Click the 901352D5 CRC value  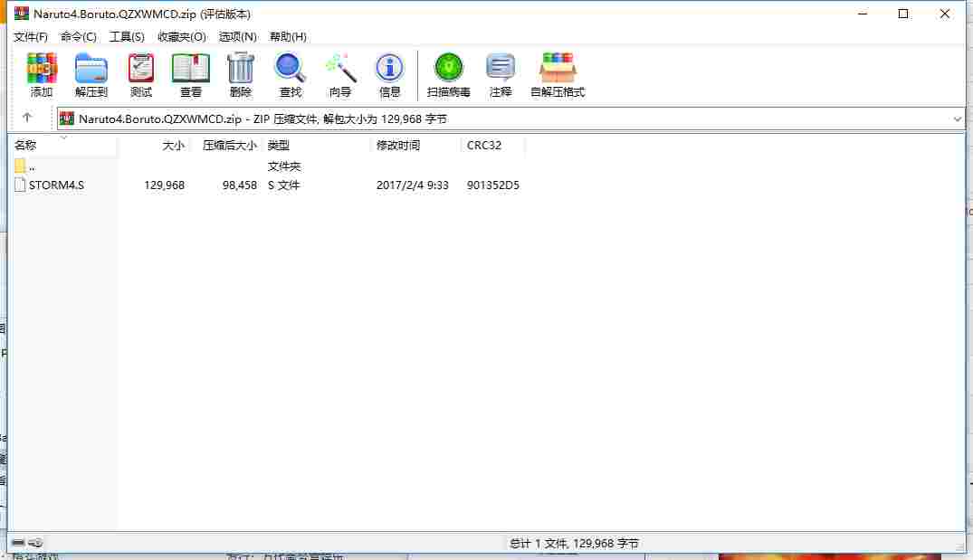[x=492, y=185]
